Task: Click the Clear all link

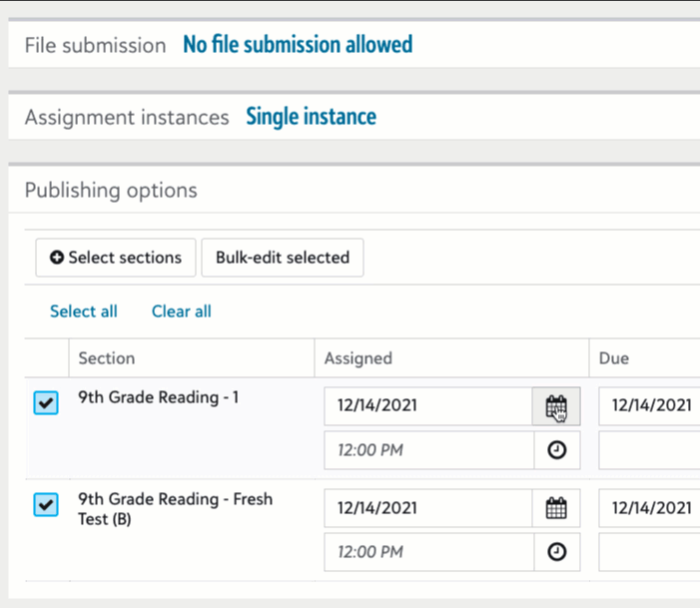Action: [x=182, y=311]
